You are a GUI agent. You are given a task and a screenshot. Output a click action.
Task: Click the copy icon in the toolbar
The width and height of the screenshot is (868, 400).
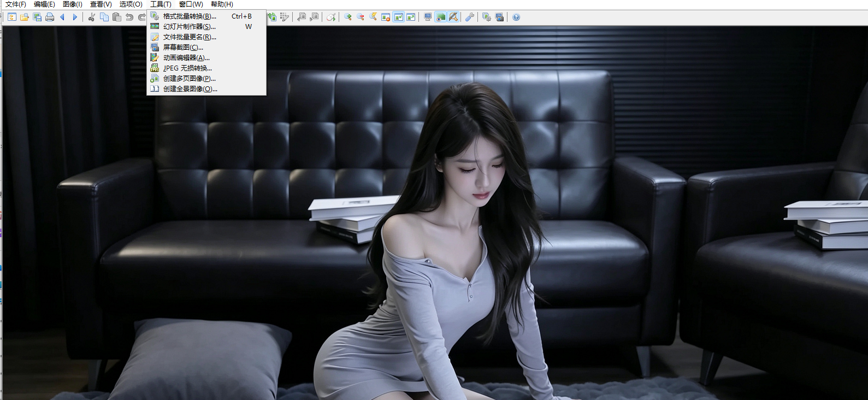pos(104,17)
